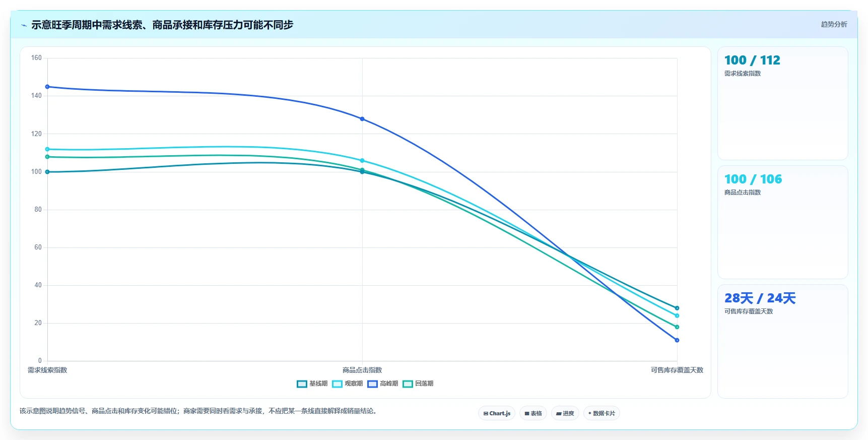Click the 80 tick on the y-axis
The height and width of the screenshot is (440, 868).
38,210
